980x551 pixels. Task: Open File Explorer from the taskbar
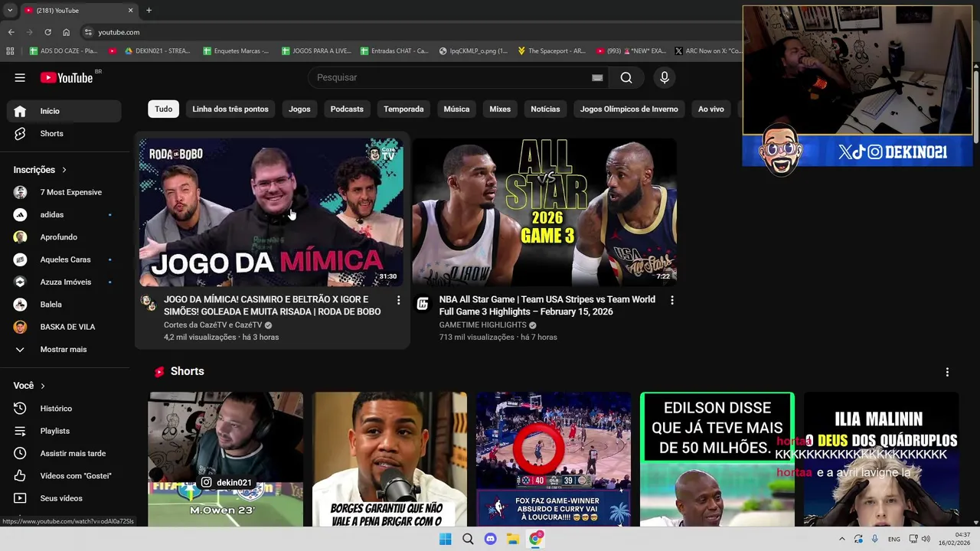[512, 539]
